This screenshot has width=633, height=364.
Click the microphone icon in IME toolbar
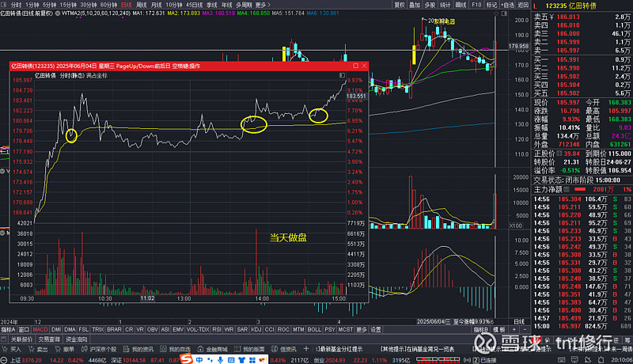point(221,359)
